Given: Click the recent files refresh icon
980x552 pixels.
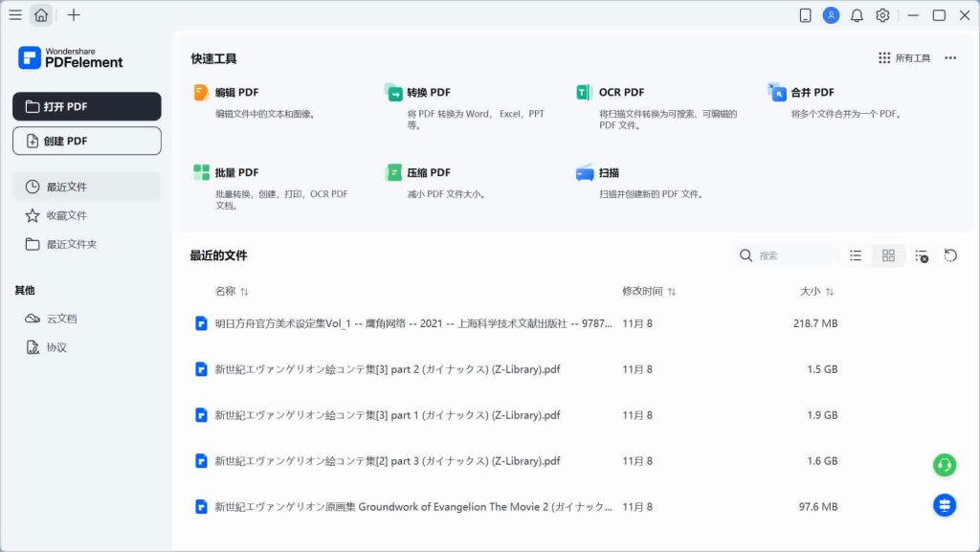Looking at the screenshot, I should [x=950, y=255].
